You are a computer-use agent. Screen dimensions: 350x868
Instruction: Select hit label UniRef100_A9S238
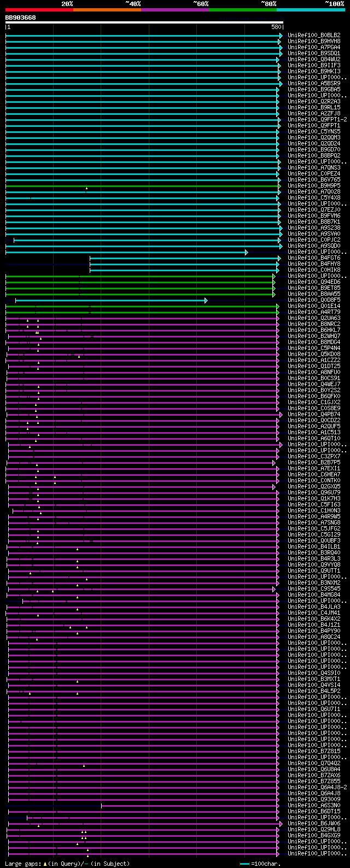tap(314, 228)
